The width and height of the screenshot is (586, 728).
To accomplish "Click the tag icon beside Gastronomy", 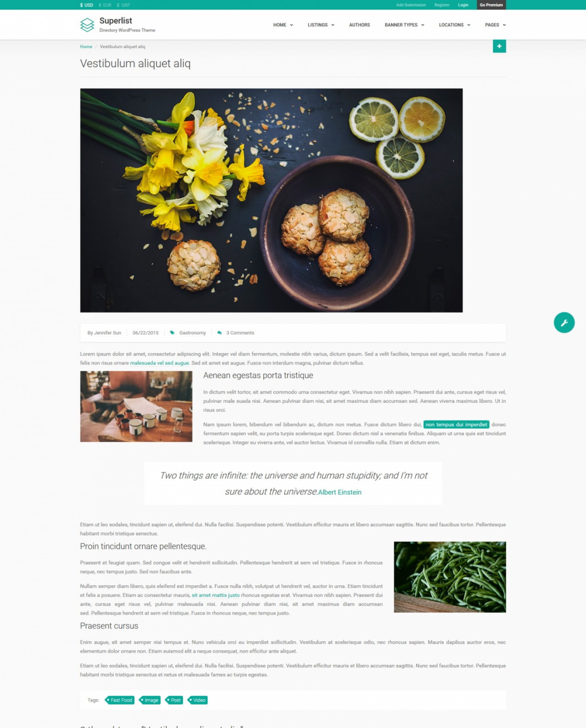I will click(172, 333).
